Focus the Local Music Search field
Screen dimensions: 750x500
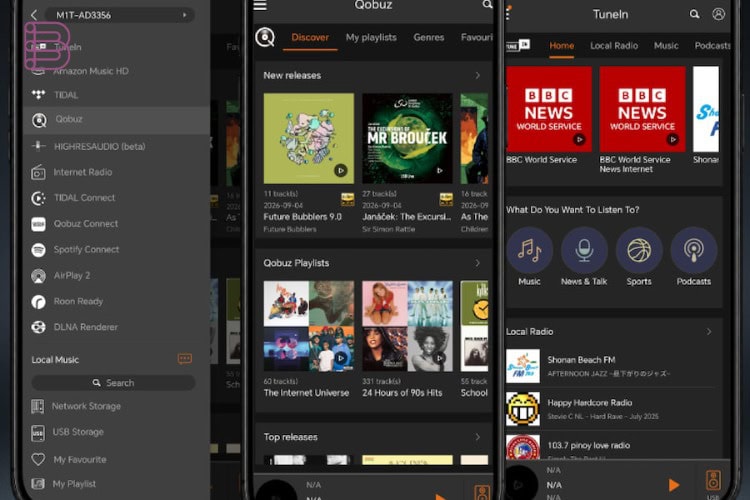pos(113,383)
